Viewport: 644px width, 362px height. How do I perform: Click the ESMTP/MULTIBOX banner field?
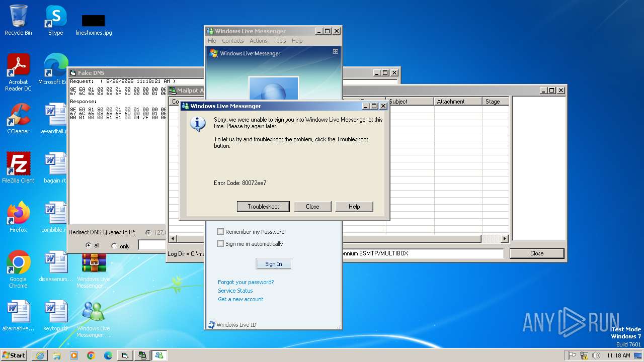[x=423, y=253]
